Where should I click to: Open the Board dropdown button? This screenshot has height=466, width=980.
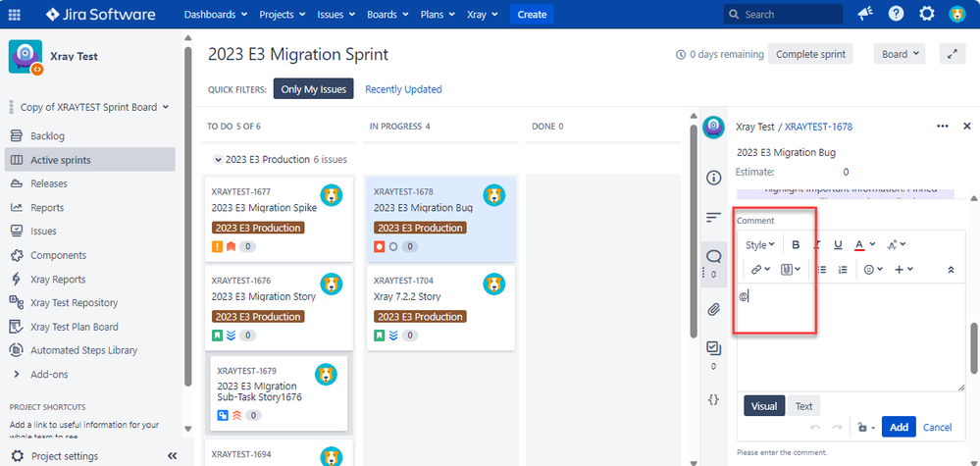tap(900, 54)
